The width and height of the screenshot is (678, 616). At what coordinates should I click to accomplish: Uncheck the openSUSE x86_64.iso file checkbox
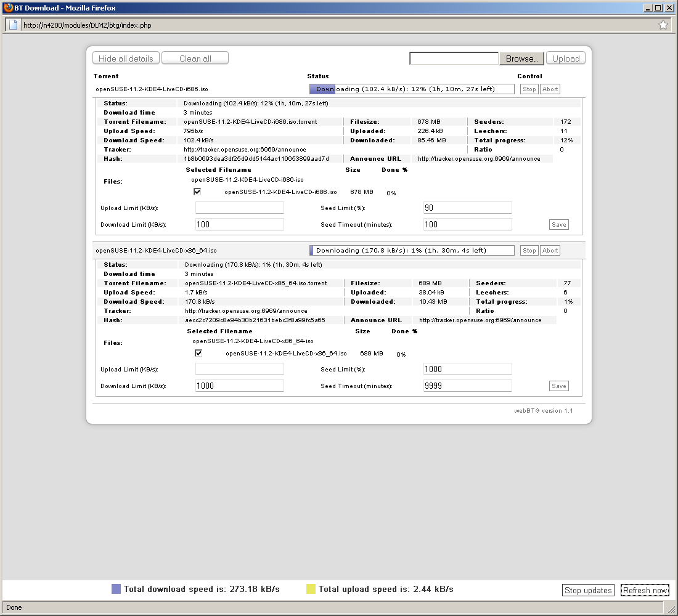pos(198,353)
